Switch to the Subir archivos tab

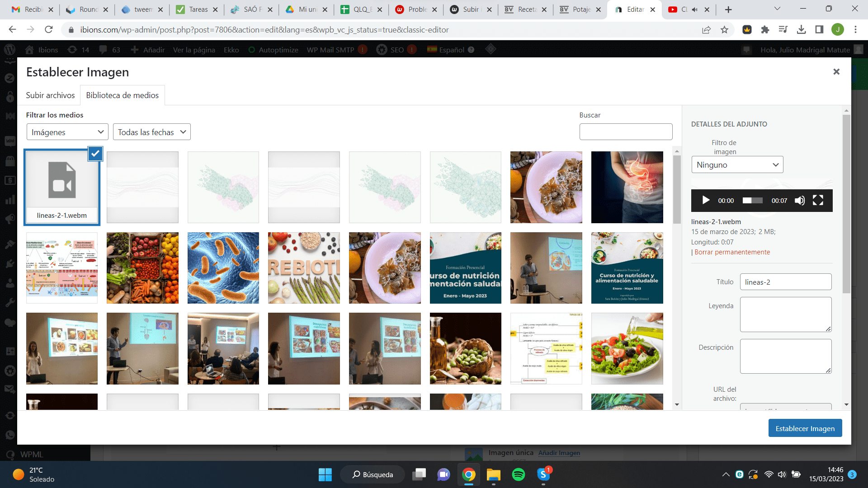click(x=50, y=95)
